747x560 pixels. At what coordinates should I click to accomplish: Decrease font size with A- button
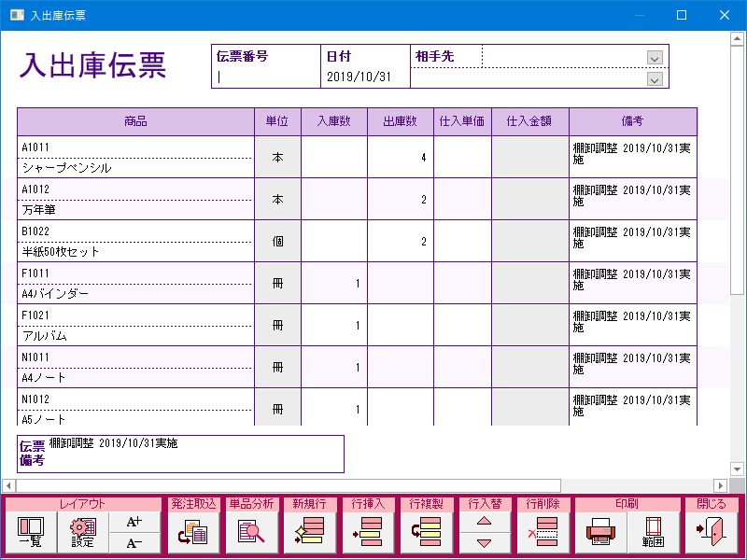coord(134,543)
